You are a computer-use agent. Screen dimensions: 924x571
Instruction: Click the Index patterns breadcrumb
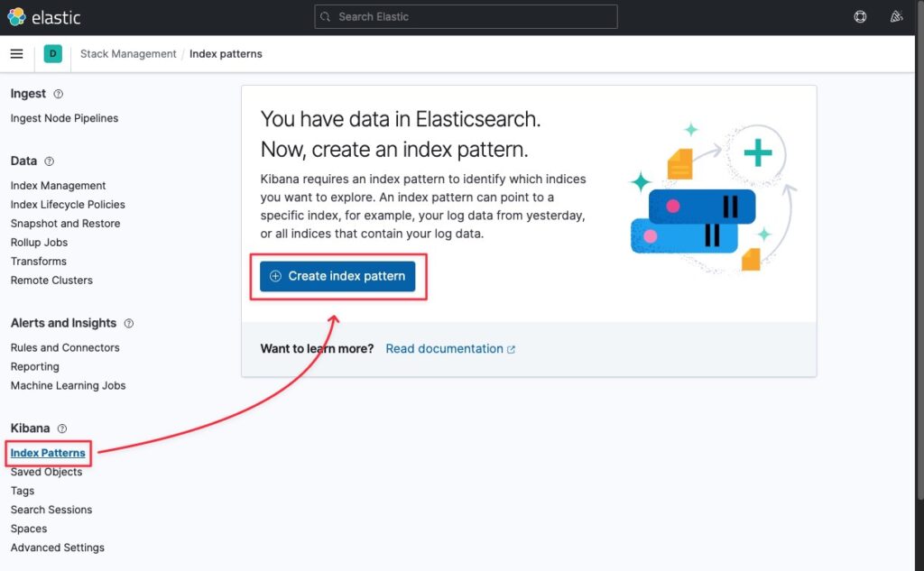point(226,53)
